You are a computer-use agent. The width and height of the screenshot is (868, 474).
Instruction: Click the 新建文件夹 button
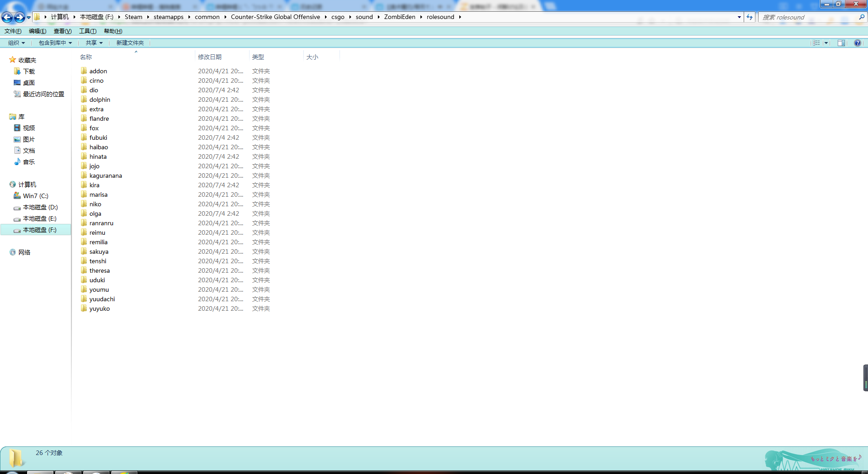(130, 43)
